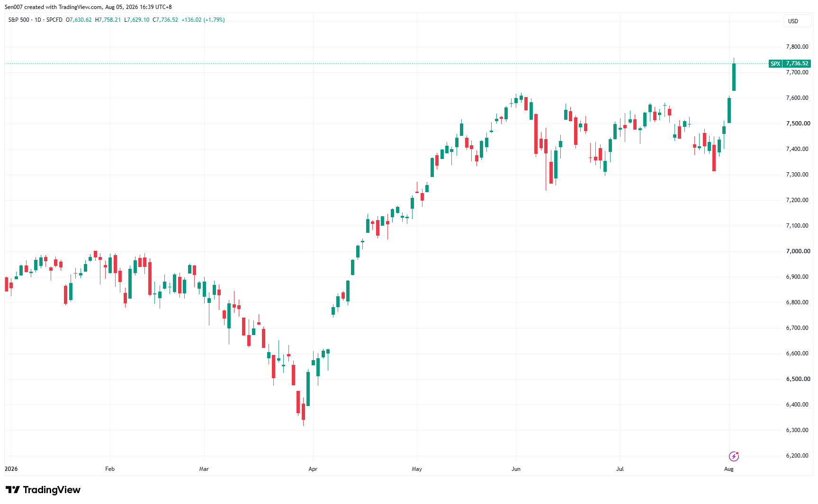Click the high value H7,758.21 in header
Viewport: 818px width, 504px height.
[x=108, y=20]
